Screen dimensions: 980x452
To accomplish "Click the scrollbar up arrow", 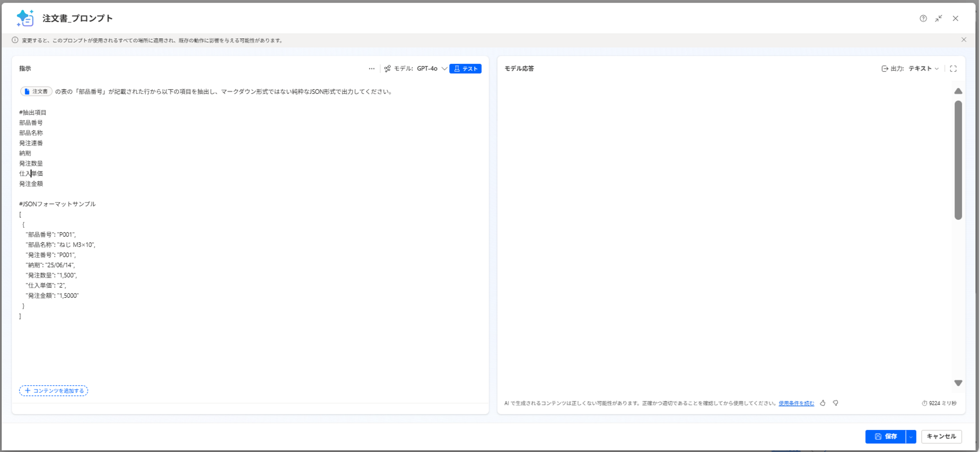I will click(x=958, y=91).
